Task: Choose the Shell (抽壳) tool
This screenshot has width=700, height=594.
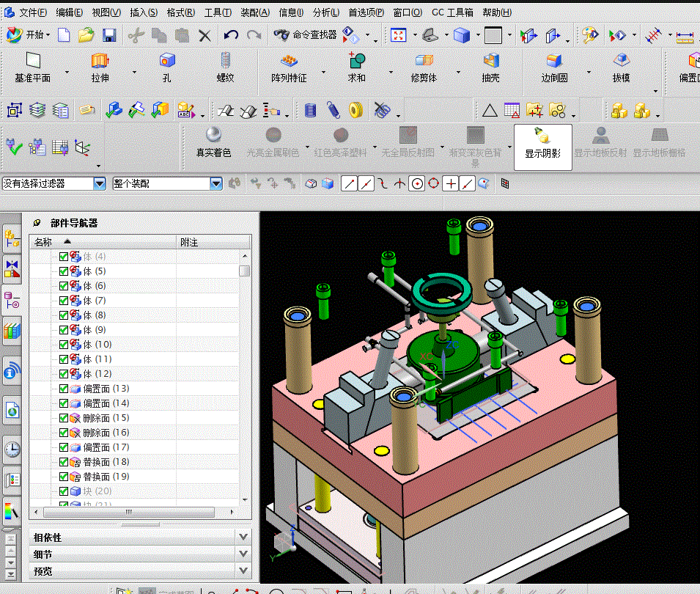Action: tap(490, 67)
